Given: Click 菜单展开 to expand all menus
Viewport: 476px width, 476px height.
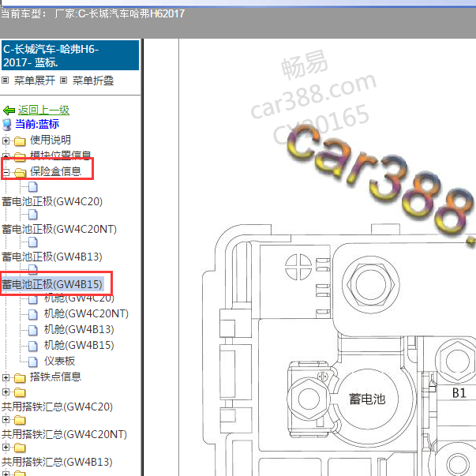Looking at the screenshot, I should 34,81.
